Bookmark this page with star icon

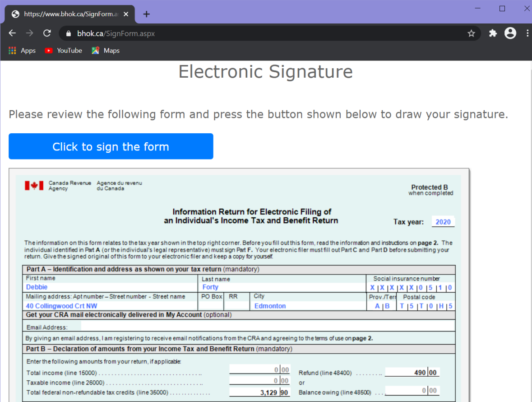tap(471, 33)
